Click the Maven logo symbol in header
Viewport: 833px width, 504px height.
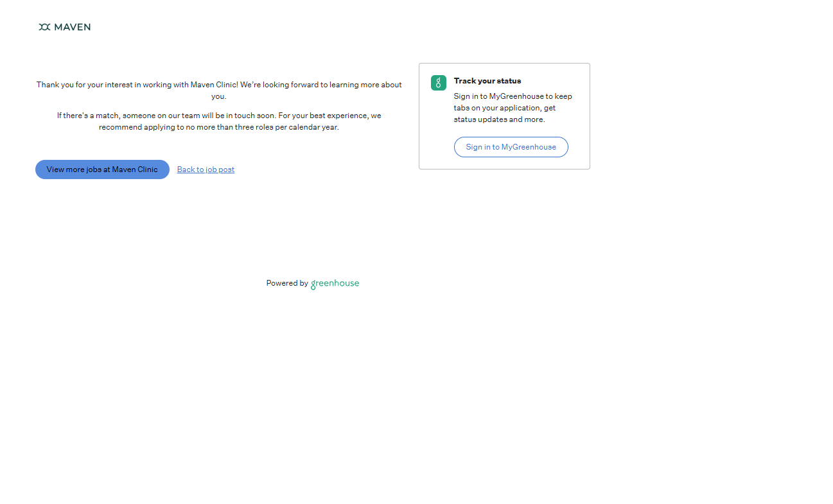tap(44, 27)
